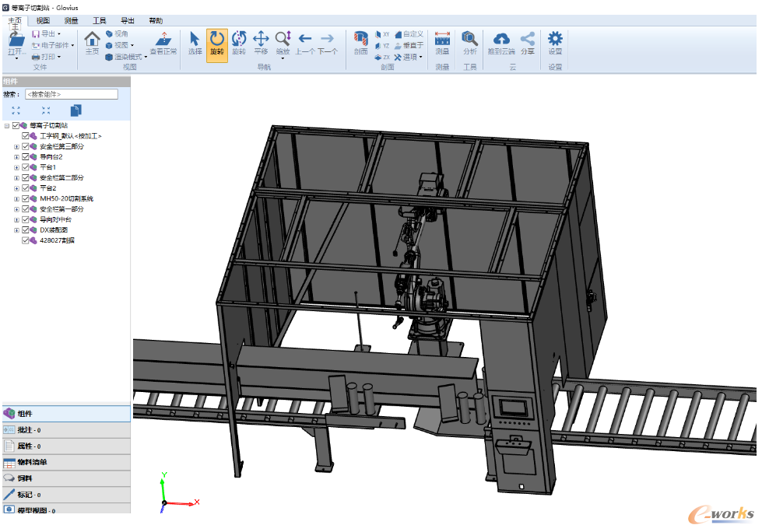Open the 帮助 help tab
762x532 pixels.
coord(156,21)
